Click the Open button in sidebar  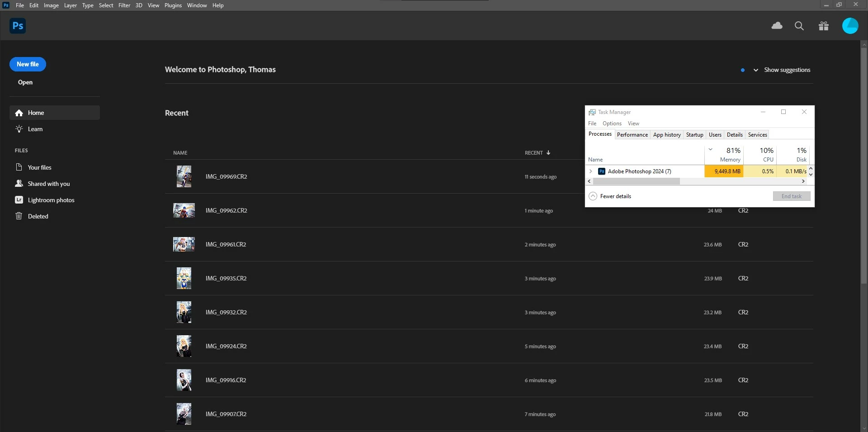click(x=25, y=82)
